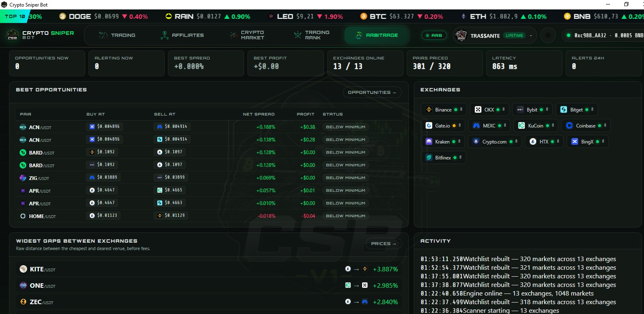
Task: Select the ACN/USDT row with +0.138% spread
Action: (x=209, y=140)
